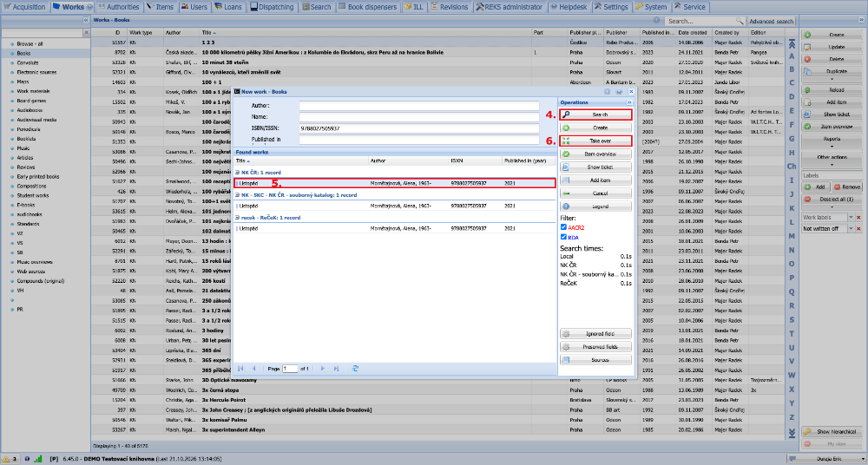The image size is (868, 465).
Task: Click the Remove label button
Action: click(847, 187)
